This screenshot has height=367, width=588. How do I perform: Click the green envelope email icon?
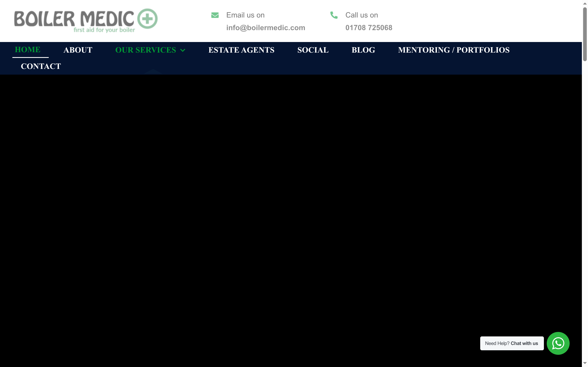click(x=215, y=15)
